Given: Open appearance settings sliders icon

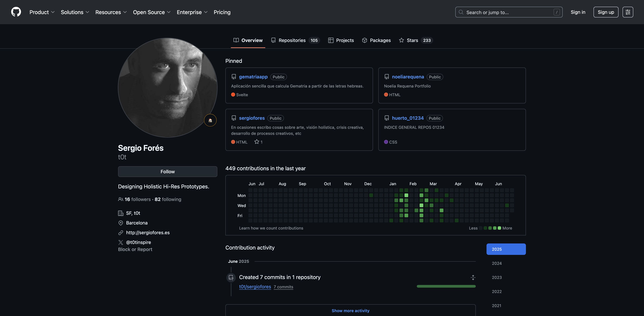Looking at the screenshot, I should (628, 12).
